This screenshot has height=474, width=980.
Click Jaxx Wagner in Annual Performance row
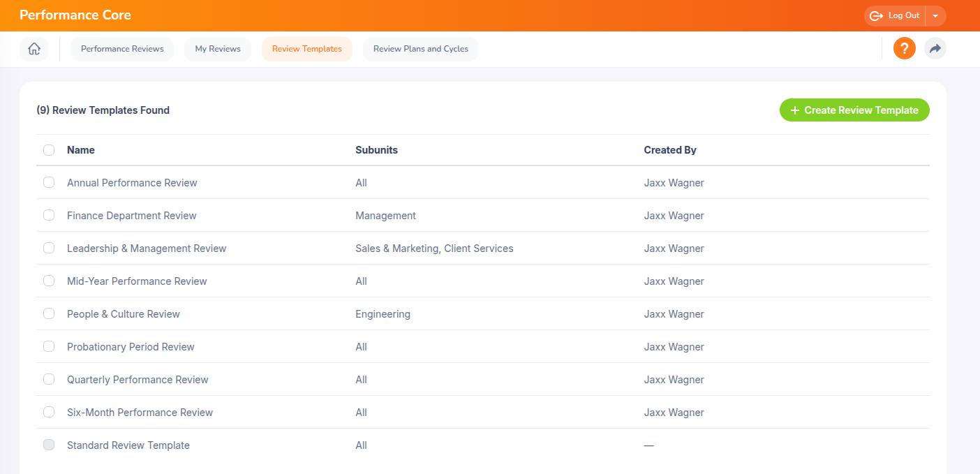point(674,183)
